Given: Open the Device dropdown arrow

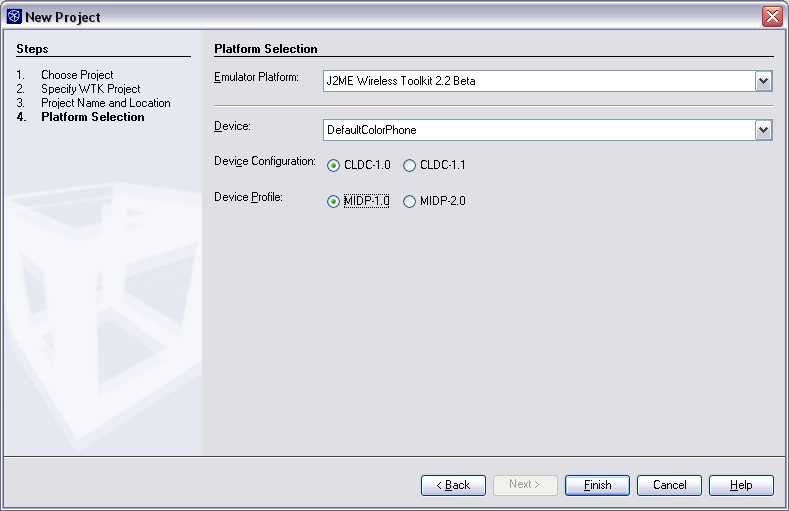Looking at the screenshot, I should 764,130.
